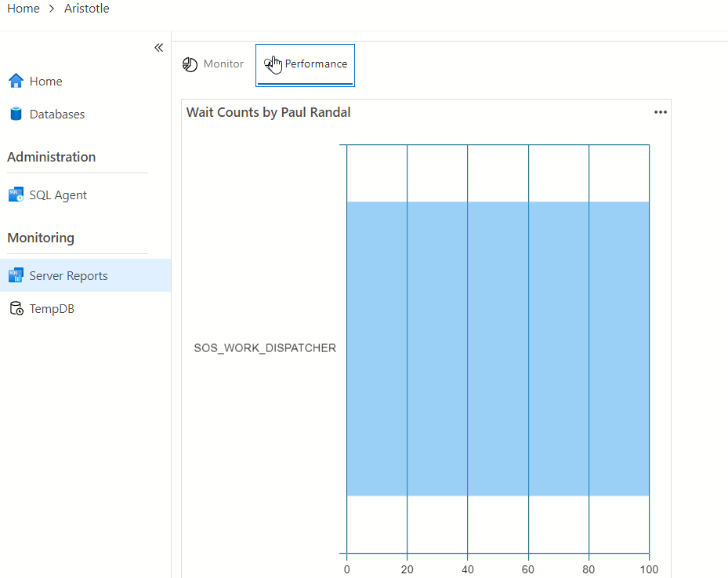Click the Monitor tab pie icon
This screenshot has width=728, height=578.
190,64
